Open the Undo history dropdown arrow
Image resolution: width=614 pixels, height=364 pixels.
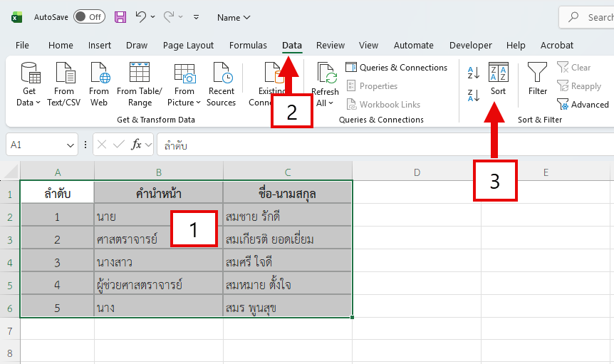[152, 17]
